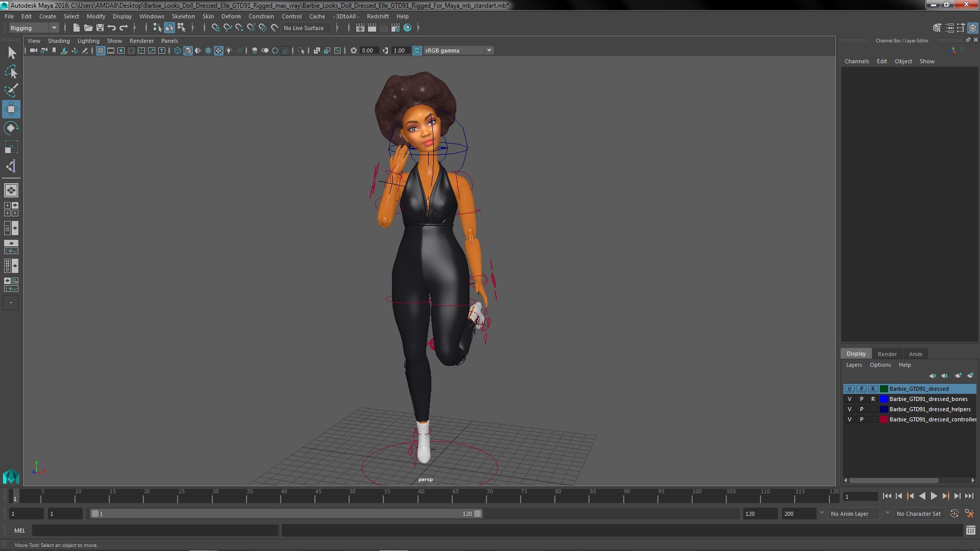Play the animation backwards
Image resolution: width=980 pixels, height=551 pixels.
922,496
